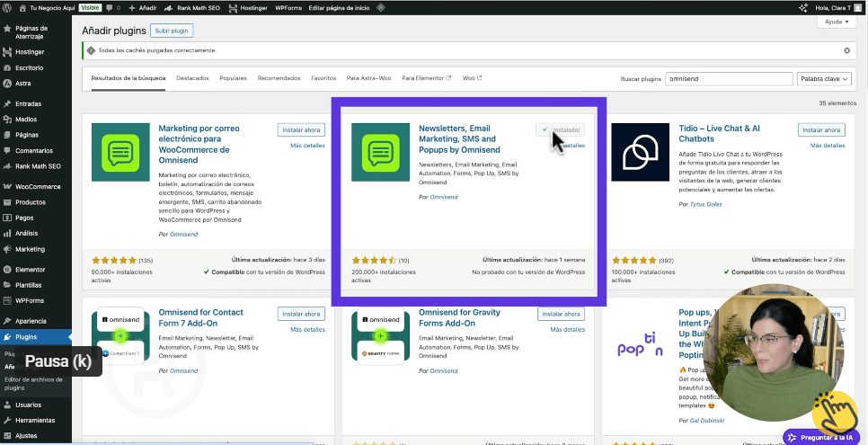Image resolution: width=868 pixels, height=445 pixels.
Task: Open Comentarios in the sidebar
Action: point(36,150)
